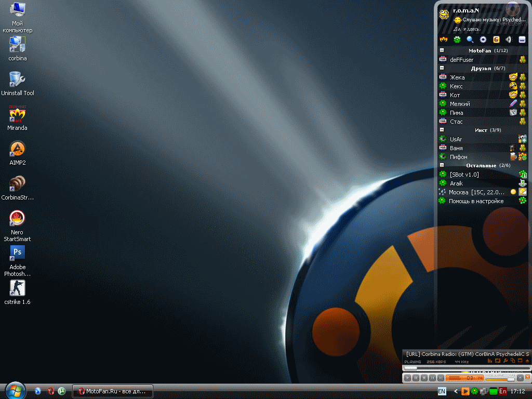The height and width of the screenshot is (399, 532).
Task: Expand hidden tray icons with the arrow
Action: (x=456, y=391)
